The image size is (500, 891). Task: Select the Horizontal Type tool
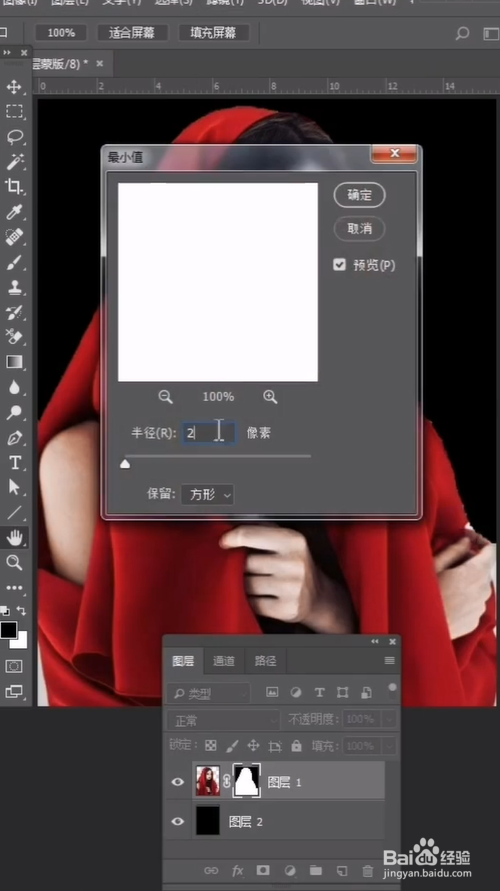coord(14,463)
